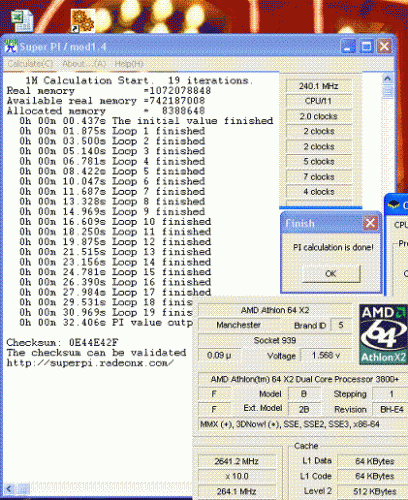Maximize the Super PI window
This screenshot has height=500, width=408.
point(366,46)
